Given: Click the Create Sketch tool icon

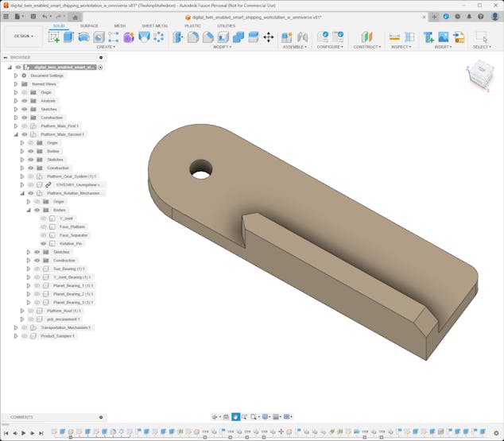Looking at the screenshot, I should pyautogui.click(x=54, y=37).
